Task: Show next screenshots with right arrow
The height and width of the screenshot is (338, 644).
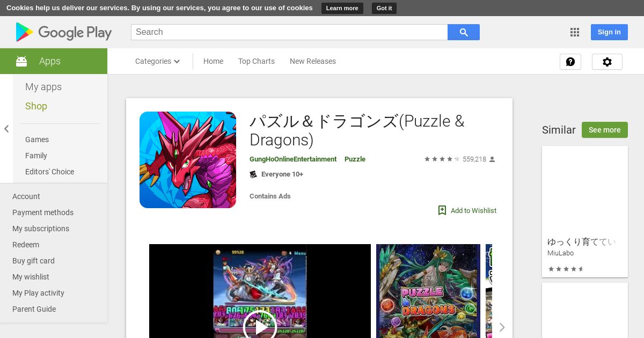Action: click(502, 327)
